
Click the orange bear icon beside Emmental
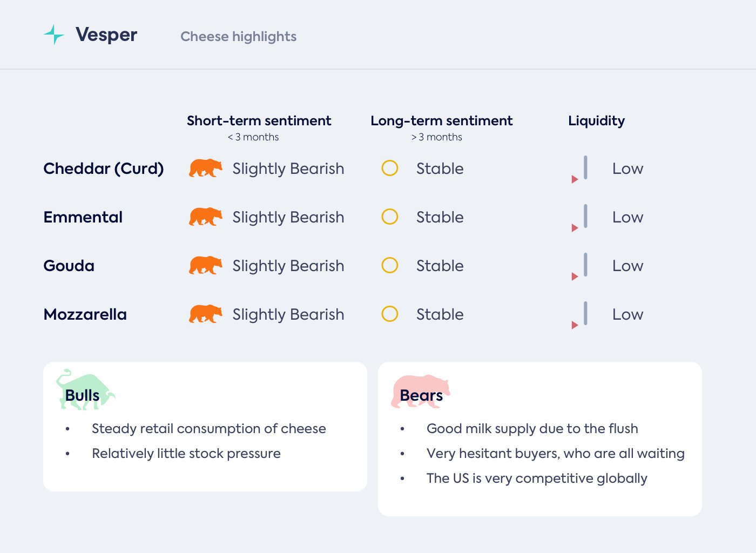coord(205,217)
